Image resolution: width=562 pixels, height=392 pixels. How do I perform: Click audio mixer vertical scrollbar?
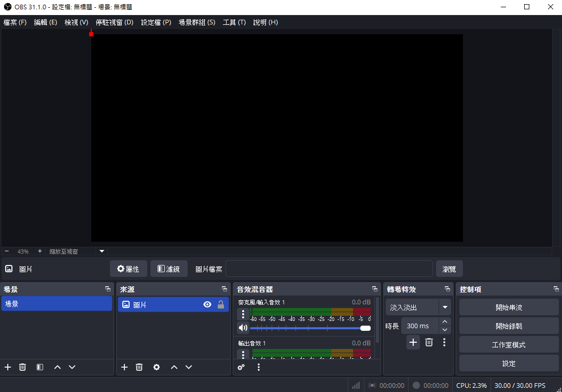(377, 319)
